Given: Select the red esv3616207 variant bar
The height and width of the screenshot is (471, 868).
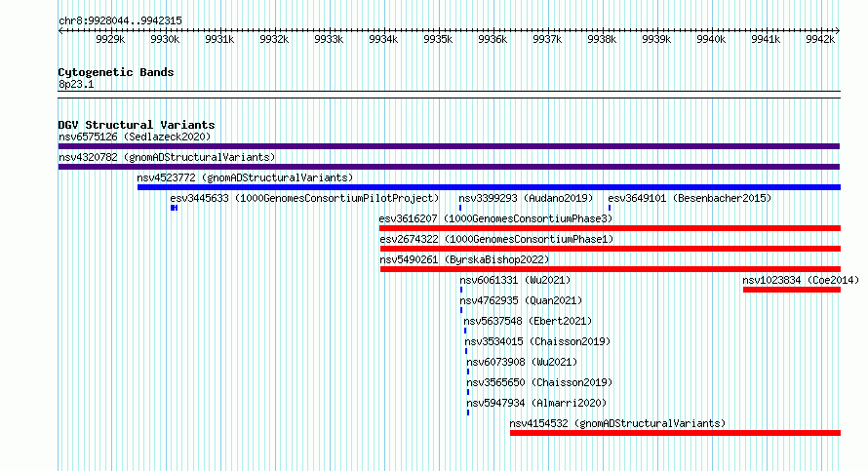Looking at the screenshot, I should coord(610,228).
